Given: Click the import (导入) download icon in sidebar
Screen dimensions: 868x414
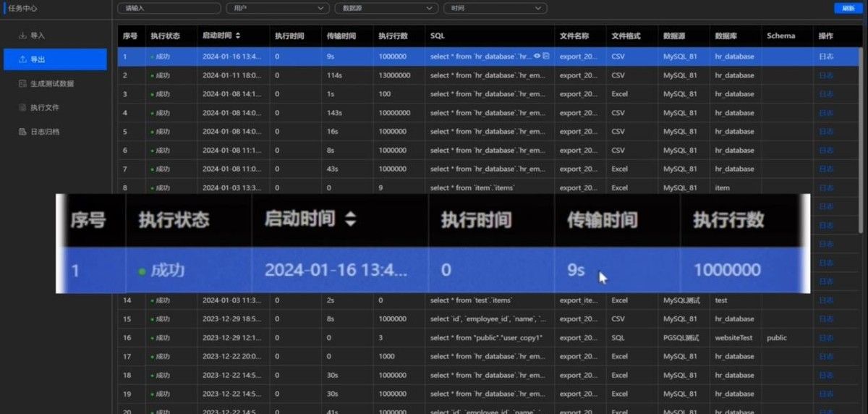Looking at the screenshot, I should coord(23,35).
